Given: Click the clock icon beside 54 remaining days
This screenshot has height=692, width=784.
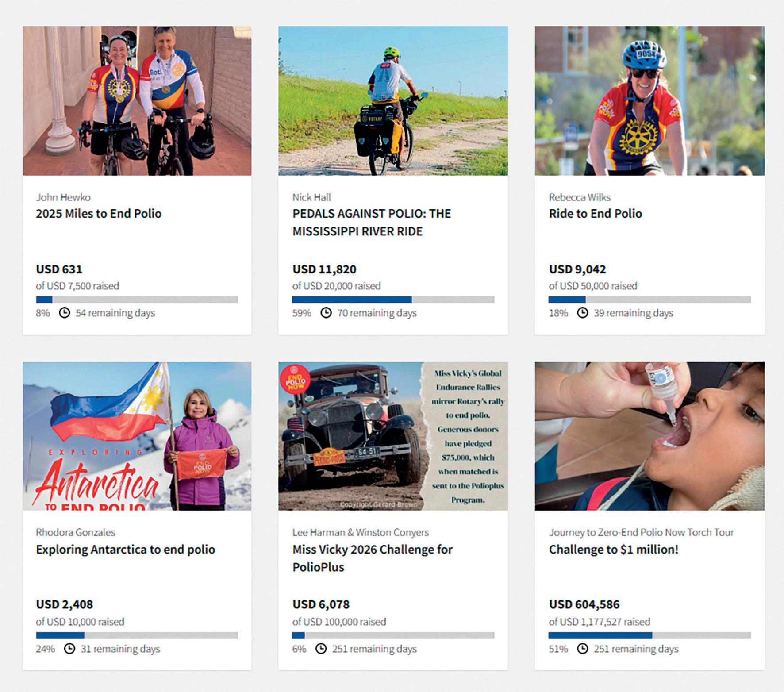Looking at the screenshot, I should tap(65, 313).
